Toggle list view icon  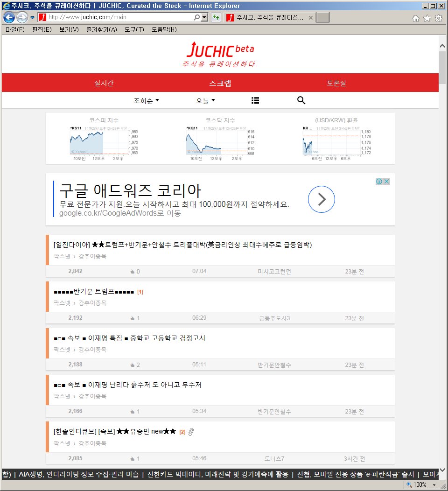coord(255,100)
